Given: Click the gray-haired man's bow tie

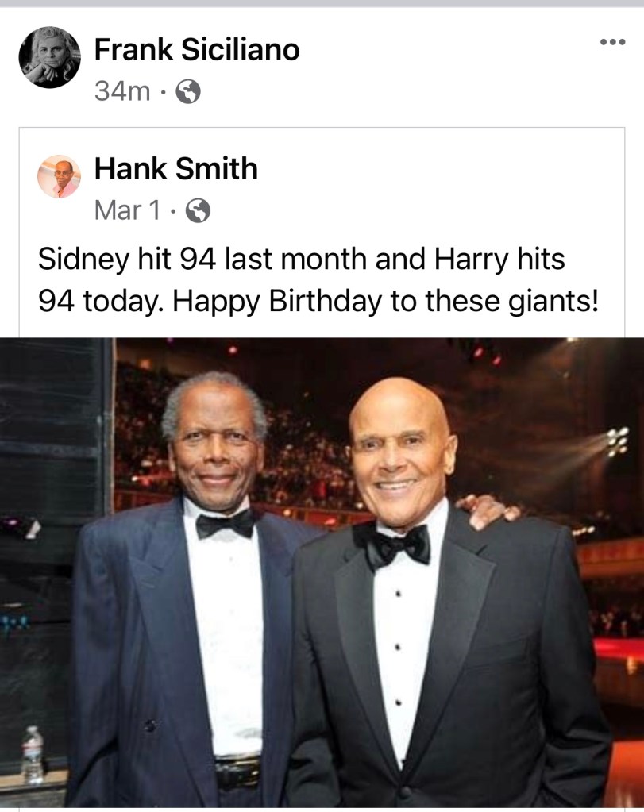Looking at the screenshot, I should pyautogui.click(x=226, y=523).
